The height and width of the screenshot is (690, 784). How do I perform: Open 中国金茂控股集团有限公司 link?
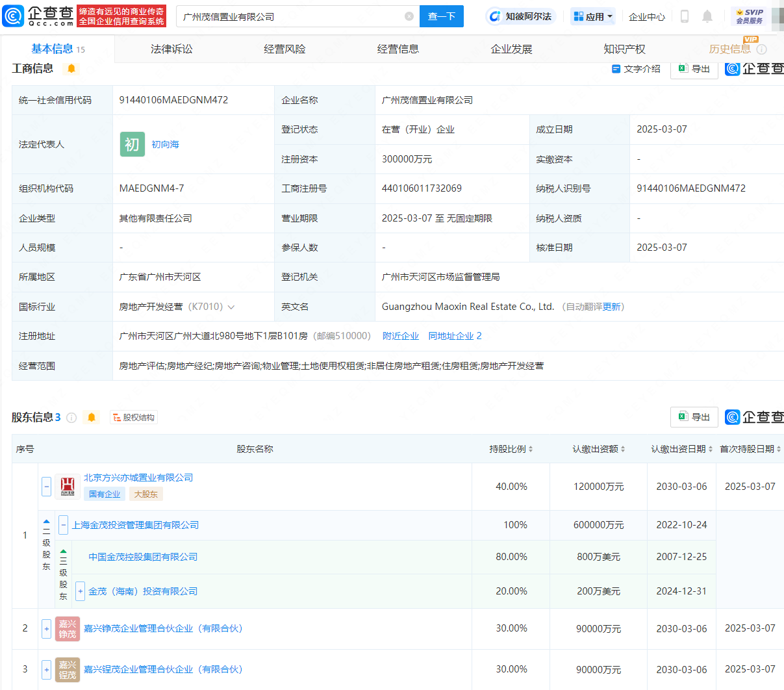(x=143, y=557)
